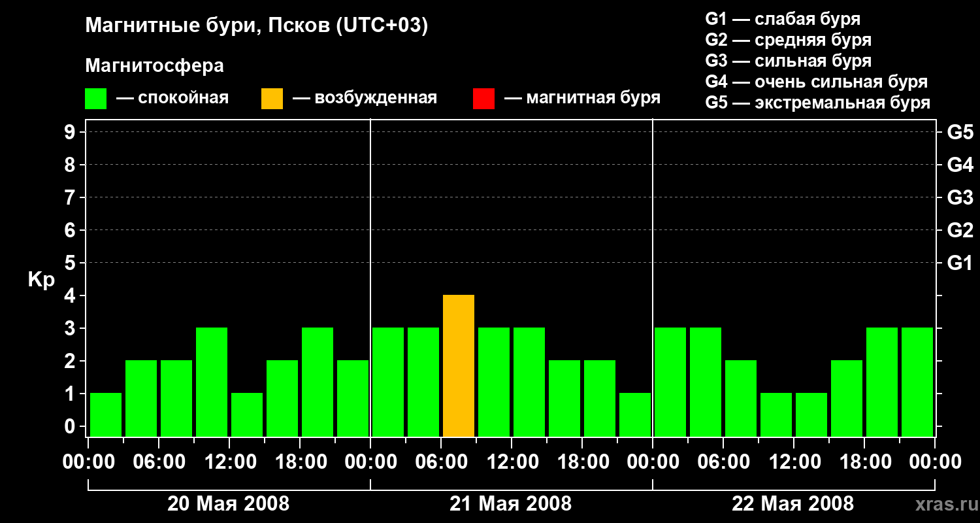Viewport: 980px width, 523px height.
Task: Click the right-axis 'G1' scale label
Action: click(960, 263)
